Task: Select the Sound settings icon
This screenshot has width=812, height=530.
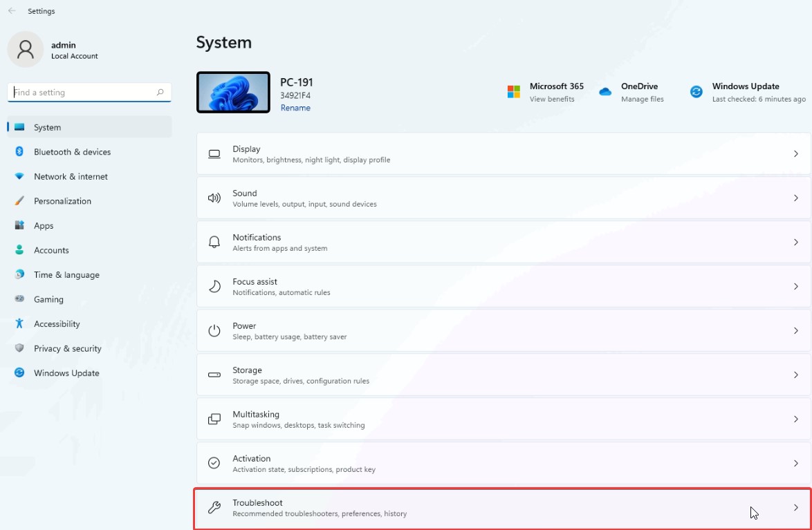Action: (x=214, y=197)
